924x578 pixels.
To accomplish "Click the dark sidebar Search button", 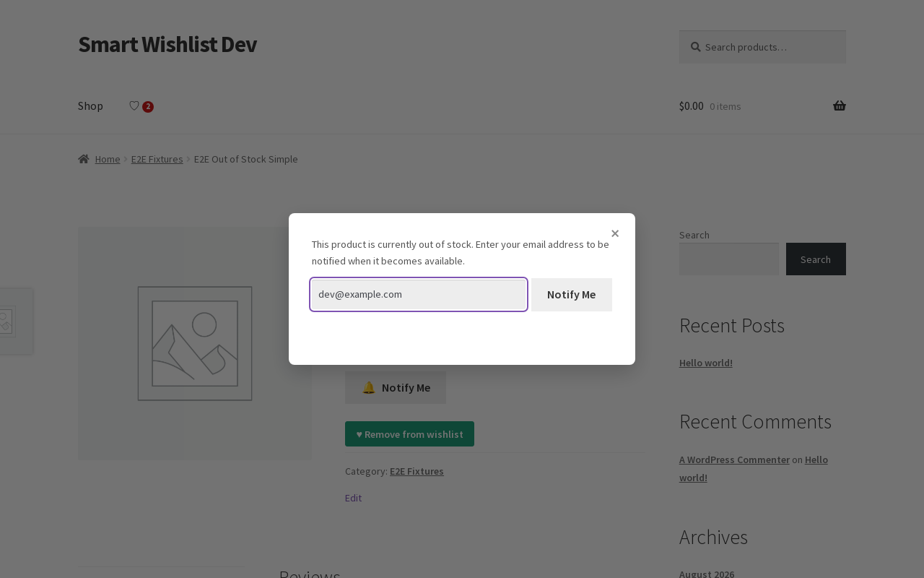I will click(x=816, y=259).
